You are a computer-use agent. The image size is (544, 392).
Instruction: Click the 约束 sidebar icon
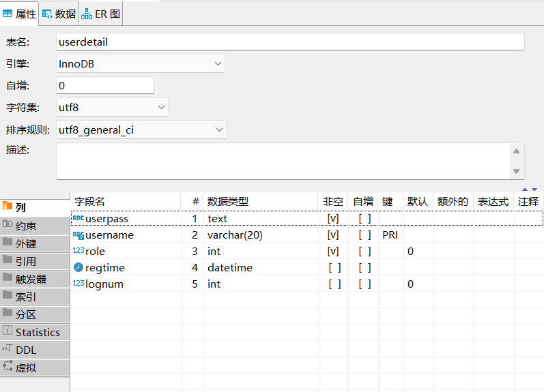click(8, 224)
